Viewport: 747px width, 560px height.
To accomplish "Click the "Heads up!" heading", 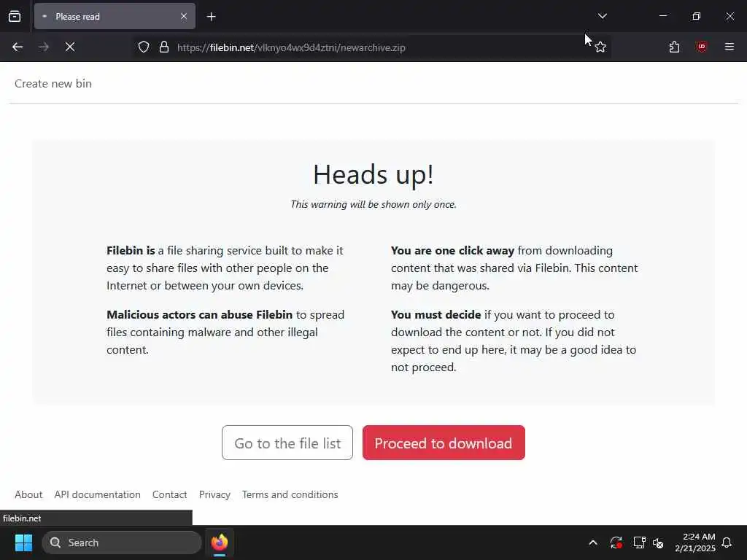I will 373,174.
